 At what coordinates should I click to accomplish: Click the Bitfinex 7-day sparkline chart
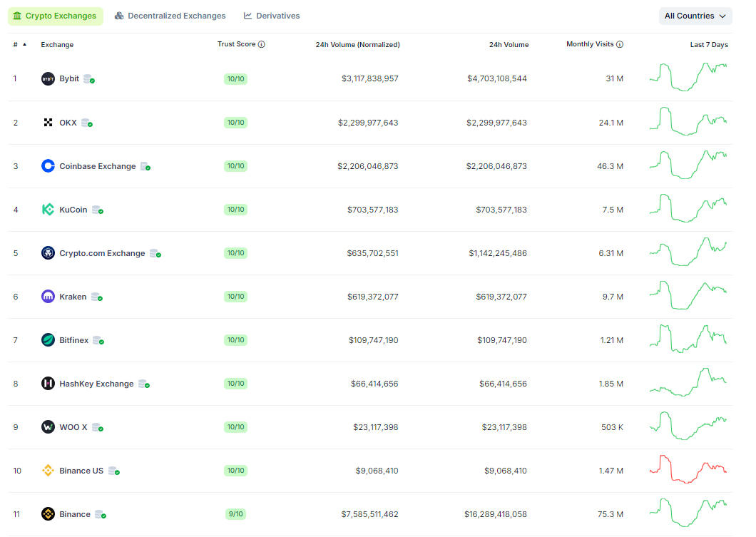[x=688, y=339]
